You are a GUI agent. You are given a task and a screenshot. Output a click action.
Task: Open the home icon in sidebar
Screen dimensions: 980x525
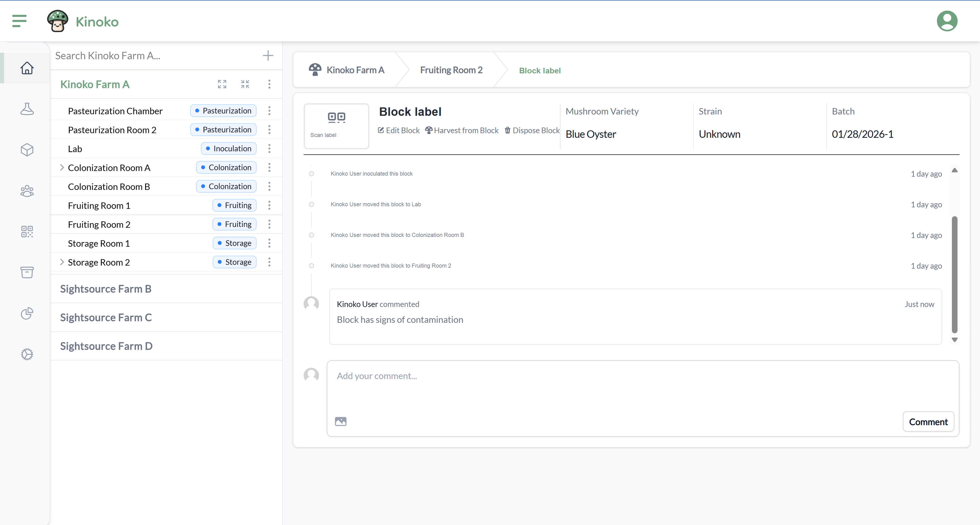27,68
